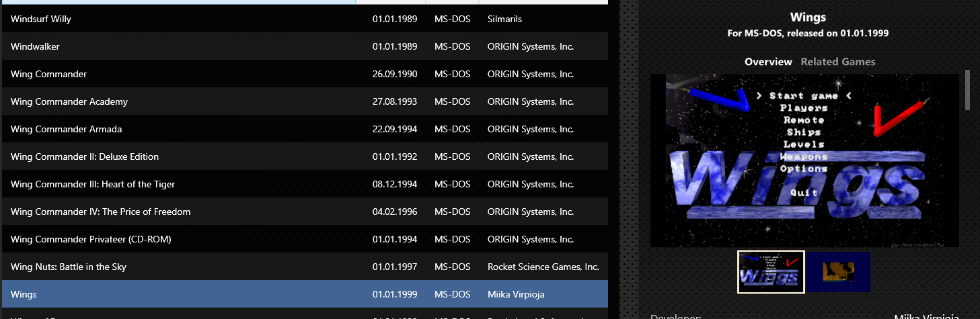The height and width of the screenshot is (319, 980).
Task: Click ORIGIN Systems, Inc. in Windwalker row
Action: [531, 46]
